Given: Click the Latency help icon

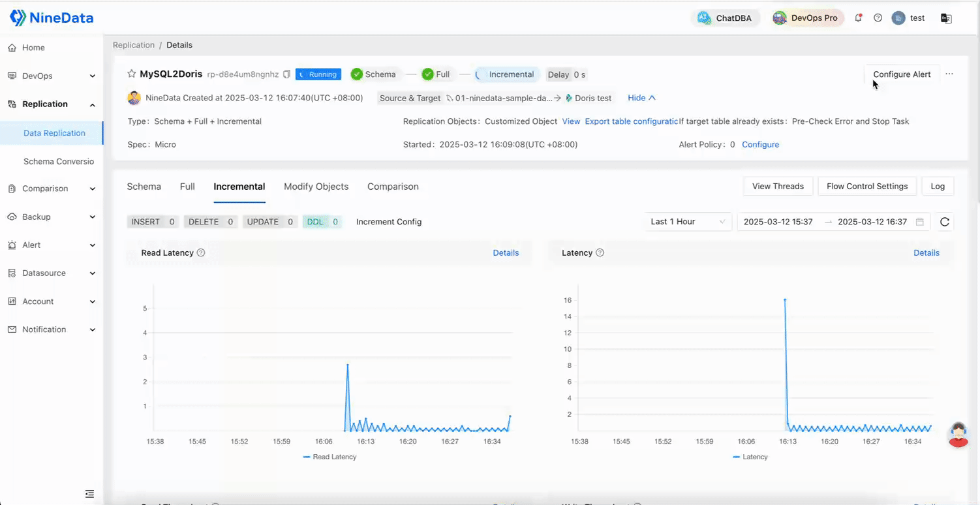Looking at the screenshot, I should tap(600, 252).
